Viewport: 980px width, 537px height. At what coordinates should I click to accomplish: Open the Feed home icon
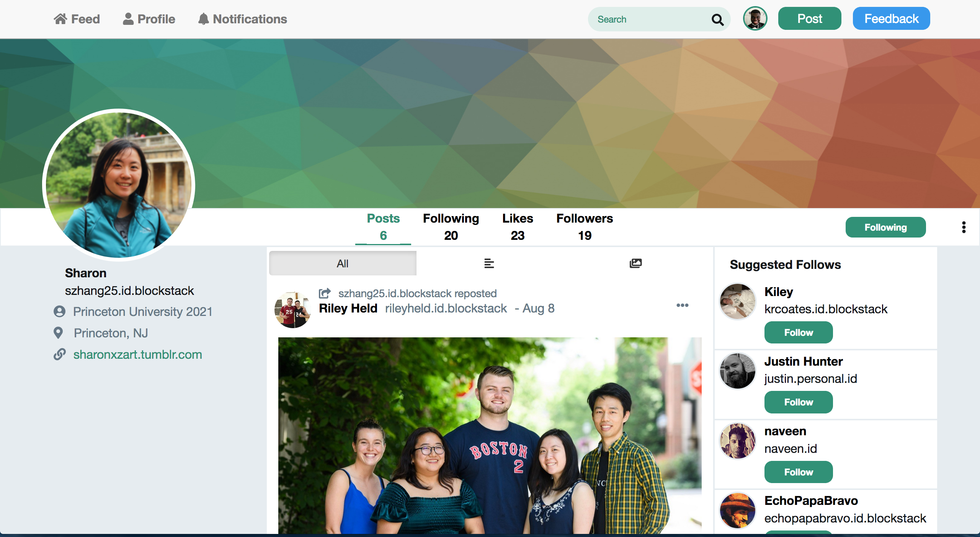(60, 19)
